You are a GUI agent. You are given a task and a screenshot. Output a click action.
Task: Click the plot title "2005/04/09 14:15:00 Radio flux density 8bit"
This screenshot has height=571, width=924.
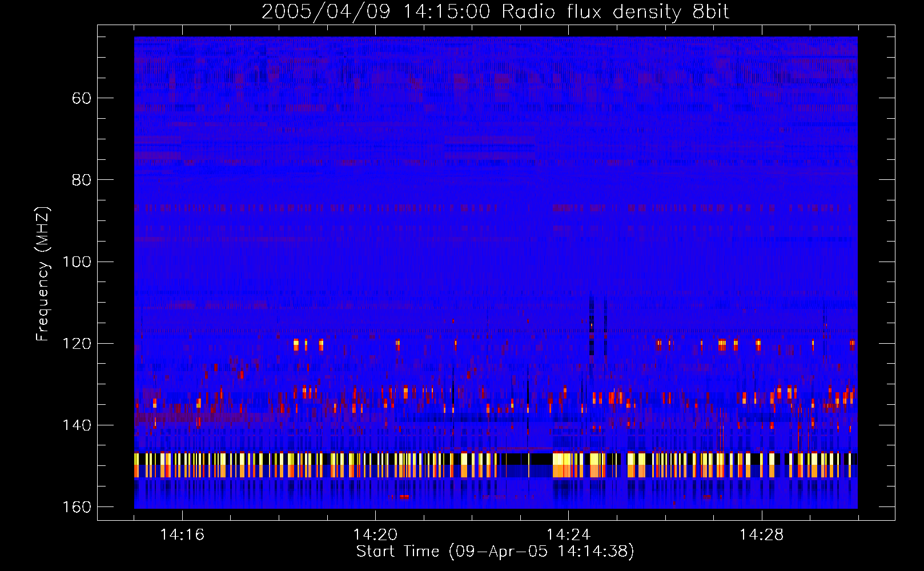coord(496,12)
